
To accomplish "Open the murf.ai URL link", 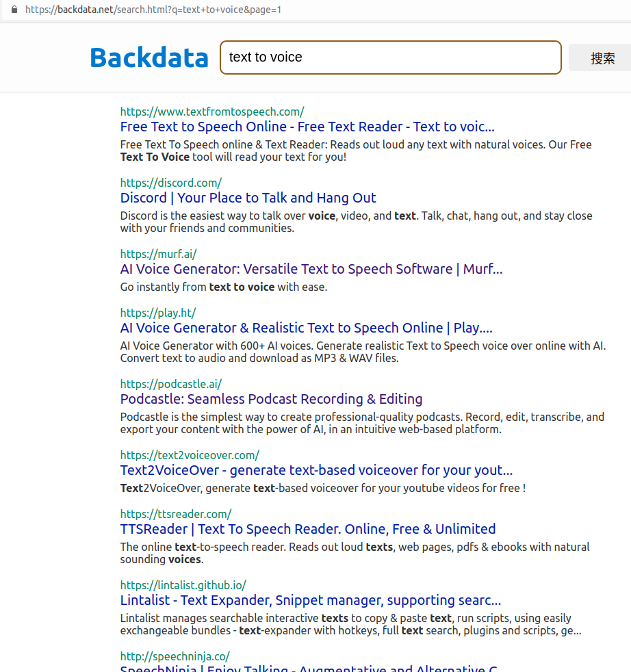I will pos(159,254).
